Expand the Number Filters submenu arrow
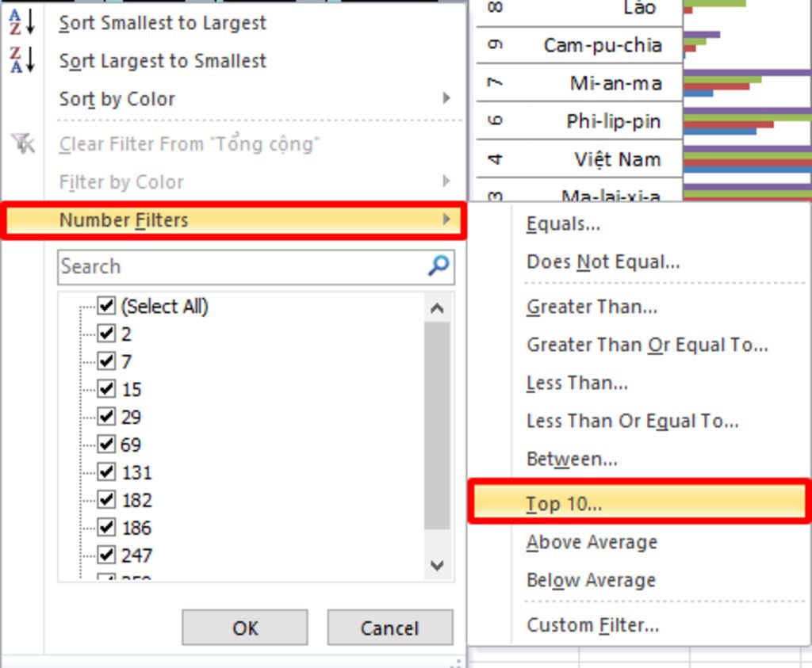812x668 pixels. (x=446, y=219)
